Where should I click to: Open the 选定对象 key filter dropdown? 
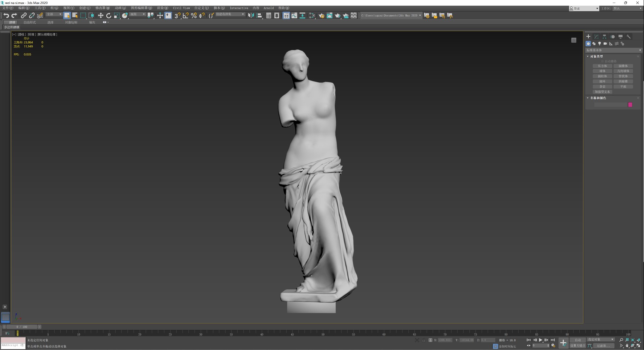click(x=600, y=340)
